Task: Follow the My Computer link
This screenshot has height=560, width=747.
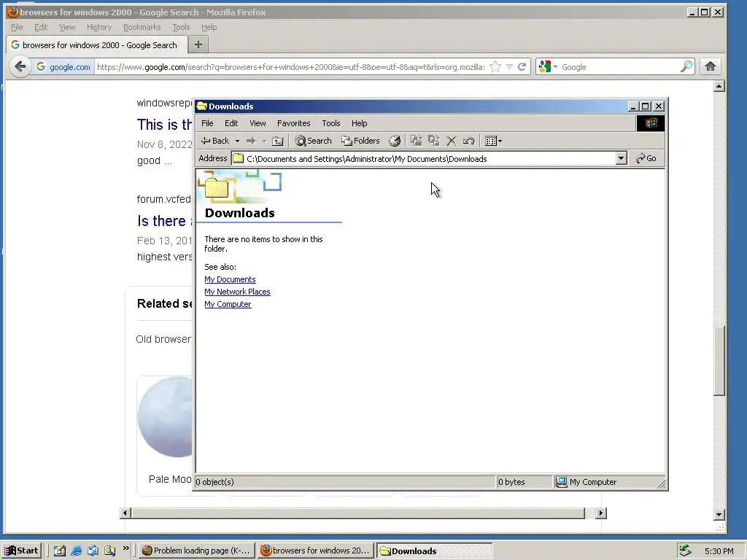Action: 228,304
